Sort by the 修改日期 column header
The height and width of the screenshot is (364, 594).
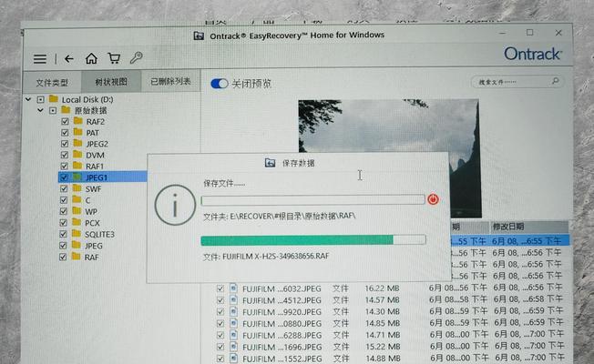(528, 227)
